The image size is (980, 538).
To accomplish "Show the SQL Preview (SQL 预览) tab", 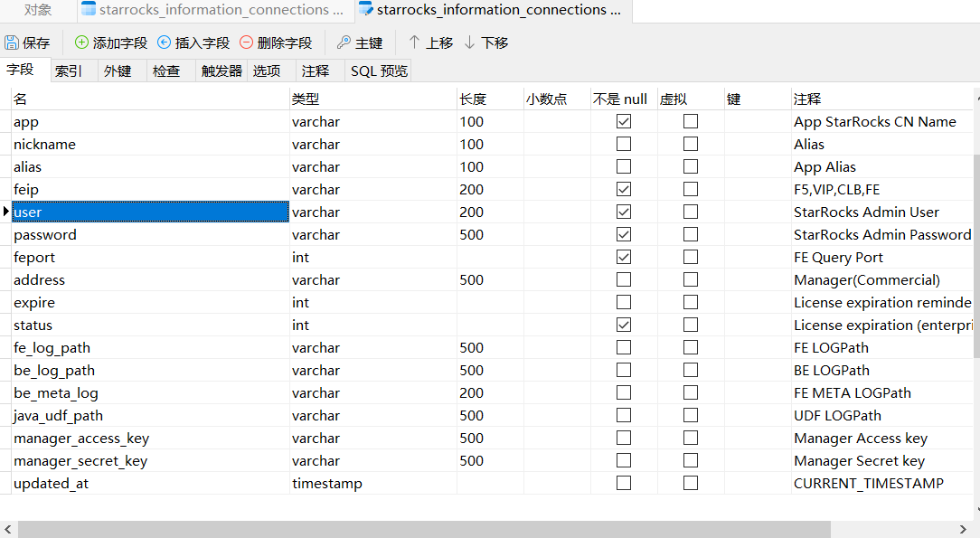I will click(x=379, y=71).
